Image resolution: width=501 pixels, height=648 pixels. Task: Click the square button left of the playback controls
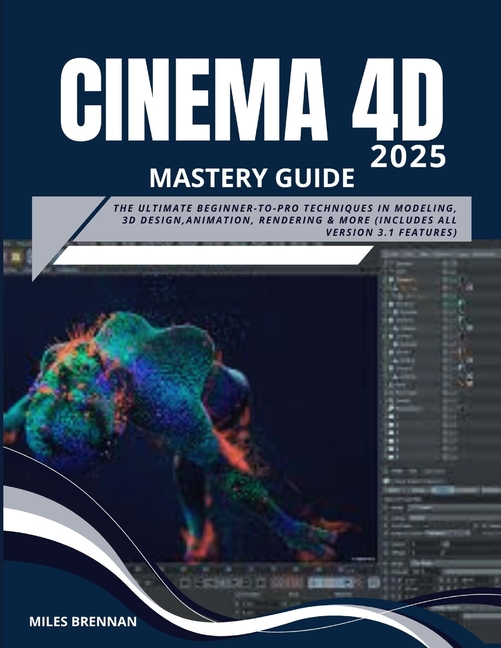[186, 583]
